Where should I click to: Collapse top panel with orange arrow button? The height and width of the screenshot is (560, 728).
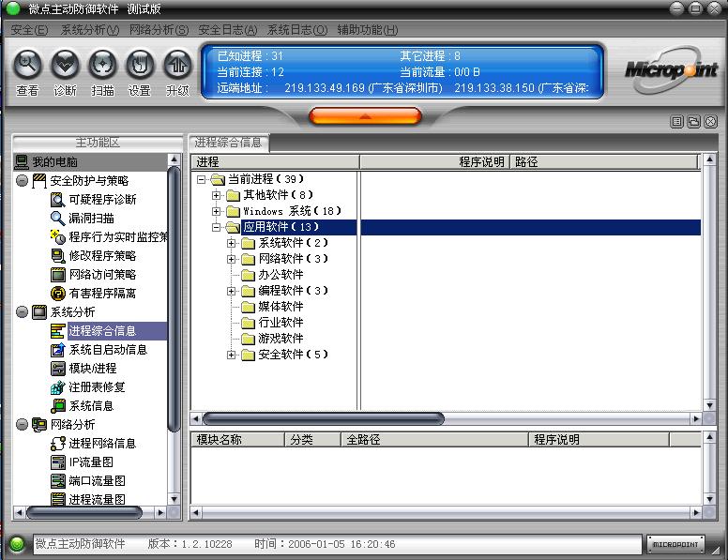(x=365, y=116)
